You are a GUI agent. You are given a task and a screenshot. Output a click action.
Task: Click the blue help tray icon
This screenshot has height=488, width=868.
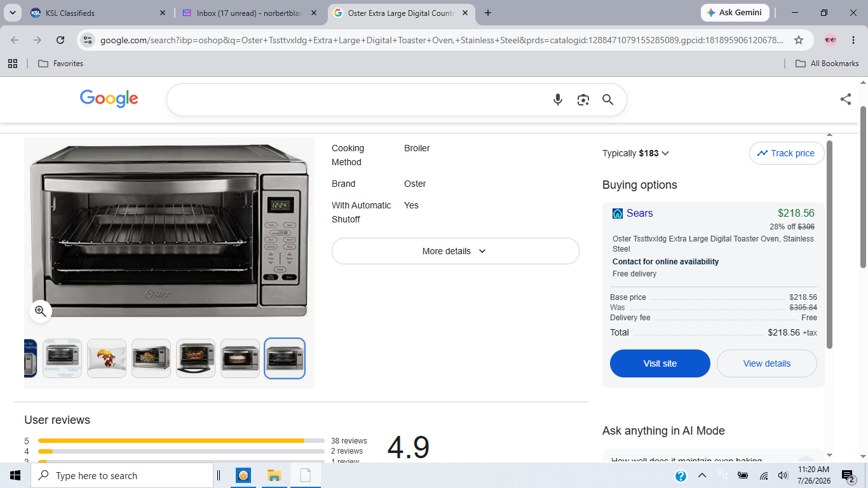681,475
